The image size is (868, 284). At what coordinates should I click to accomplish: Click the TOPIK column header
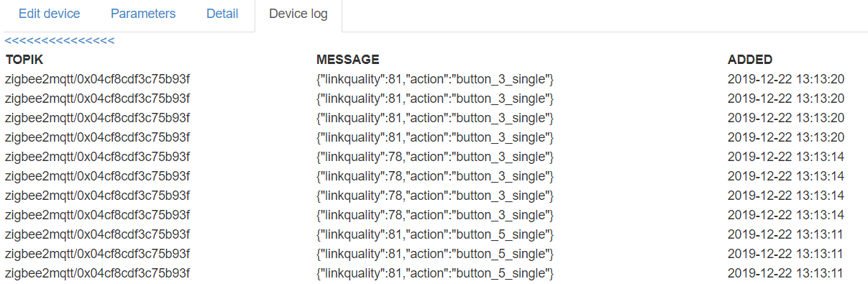click(24, 60)
